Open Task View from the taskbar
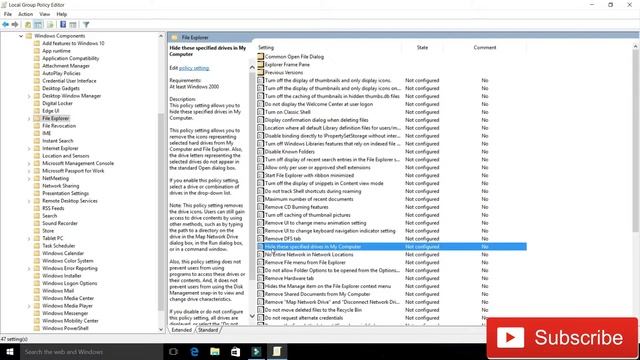 point(173,351)
